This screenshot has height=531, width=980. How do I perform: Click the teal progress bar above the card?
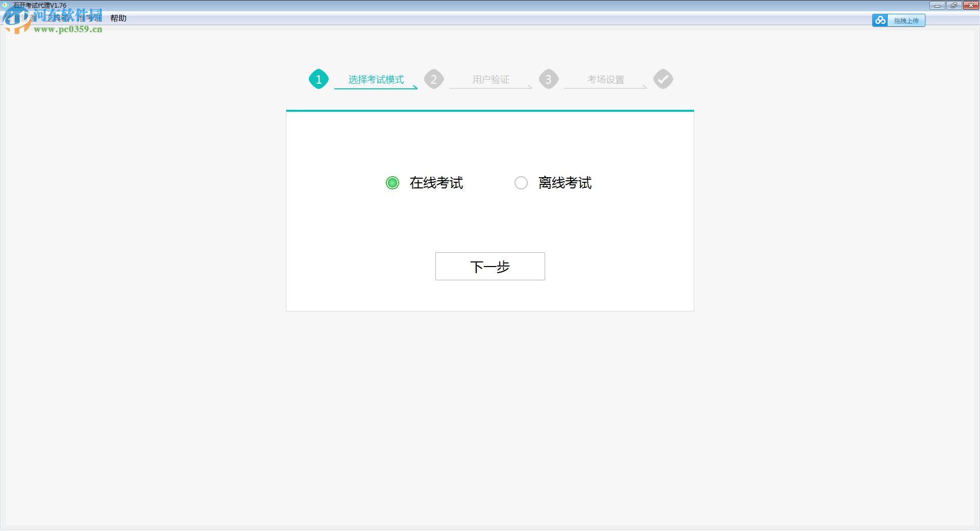pos(489,111)
